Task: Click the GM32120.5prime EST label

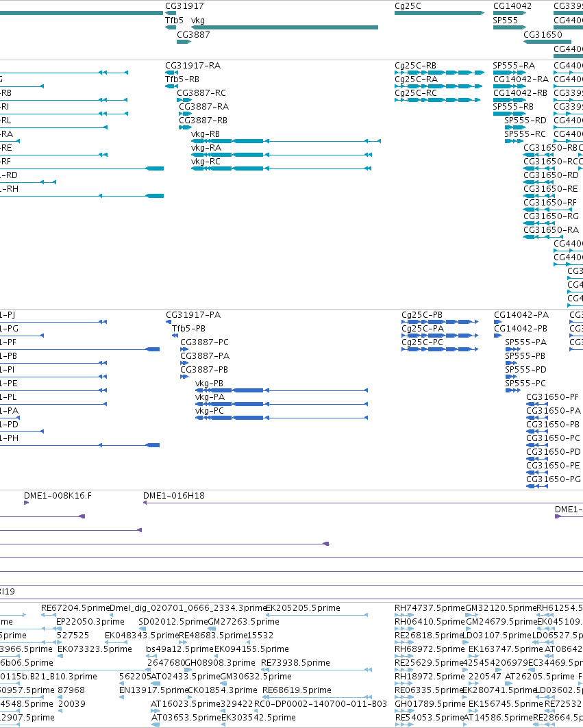Action: (501, 608)
